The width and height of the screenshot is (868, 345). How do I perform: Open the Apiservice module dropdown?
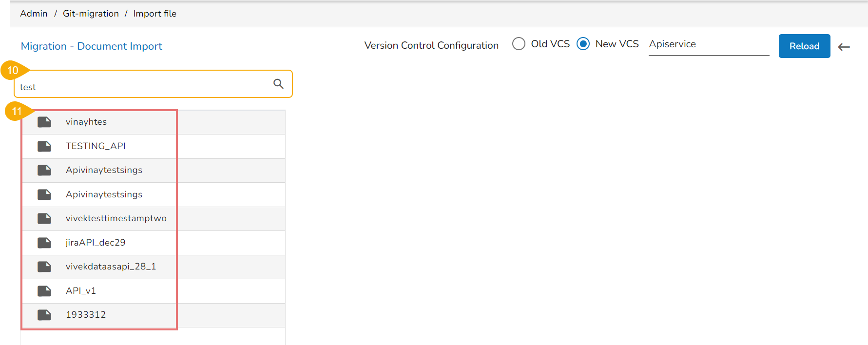point(708,44)
